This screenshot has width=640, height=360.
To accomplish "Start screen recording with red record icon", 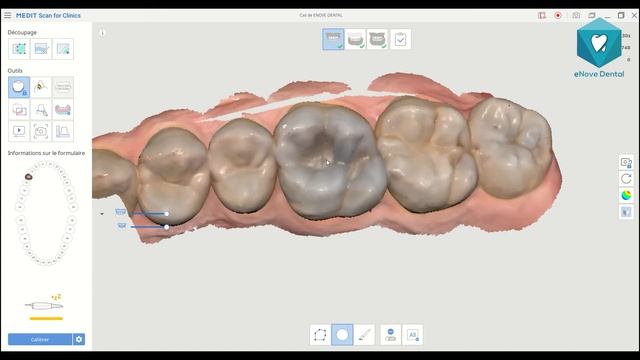I will coord(558,16).
